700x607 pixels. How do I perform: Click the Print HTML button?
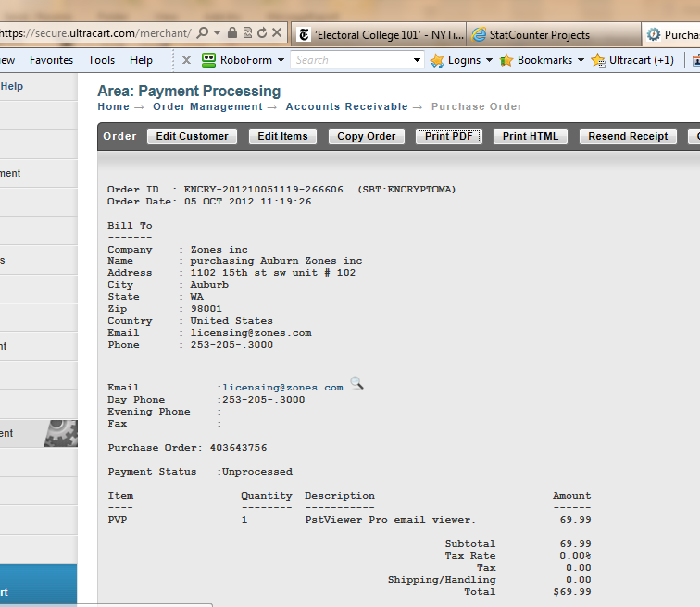531,136
